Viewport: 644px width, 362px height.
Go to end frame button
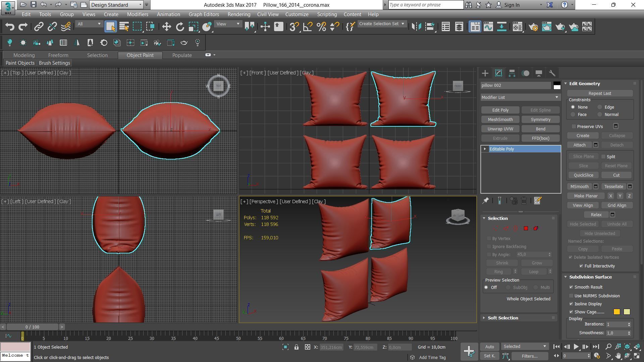[x=596, y=347]
